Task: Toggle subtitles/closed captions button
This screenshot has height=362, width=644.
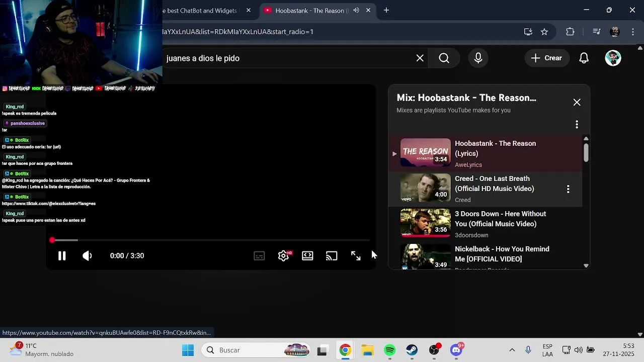Action: pyautogui.click(x=259, y=256)
